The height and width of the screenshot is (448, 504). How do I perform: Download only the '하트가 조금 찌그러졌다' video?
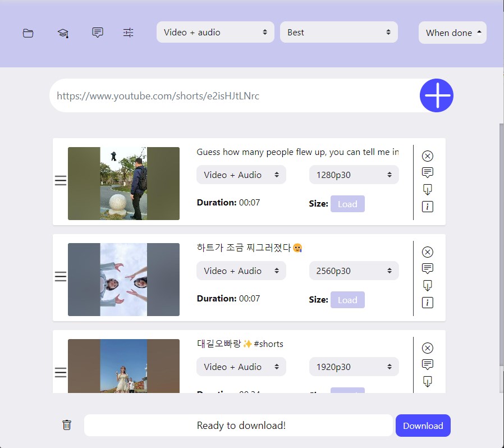pos(428,285)
